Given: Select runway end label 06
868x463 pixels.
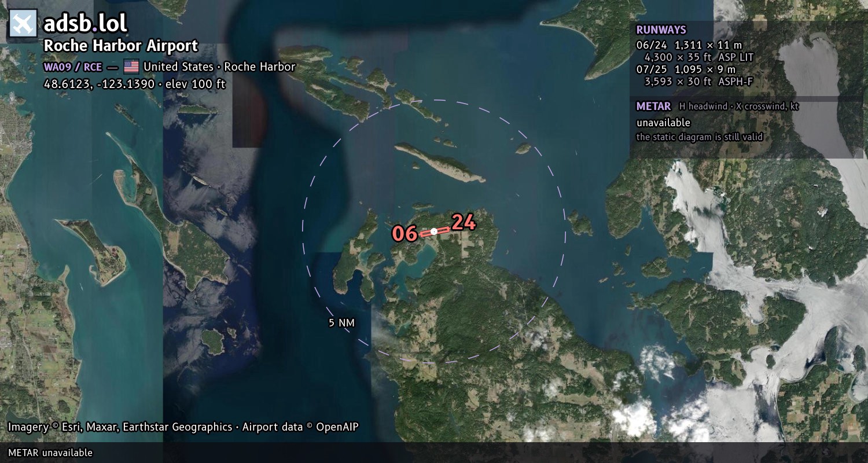Looking at the screenshot, I should point(404,234).
